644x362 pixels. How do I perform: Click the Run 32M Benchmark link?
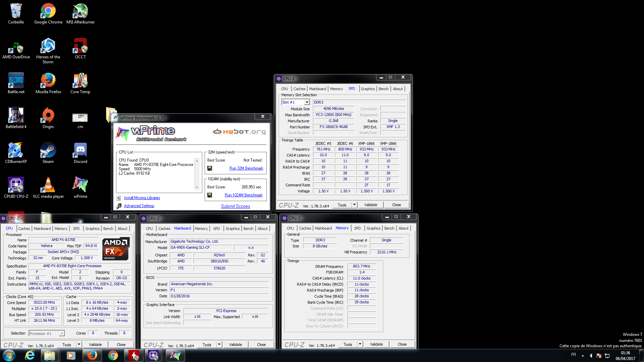coord(246,168)
